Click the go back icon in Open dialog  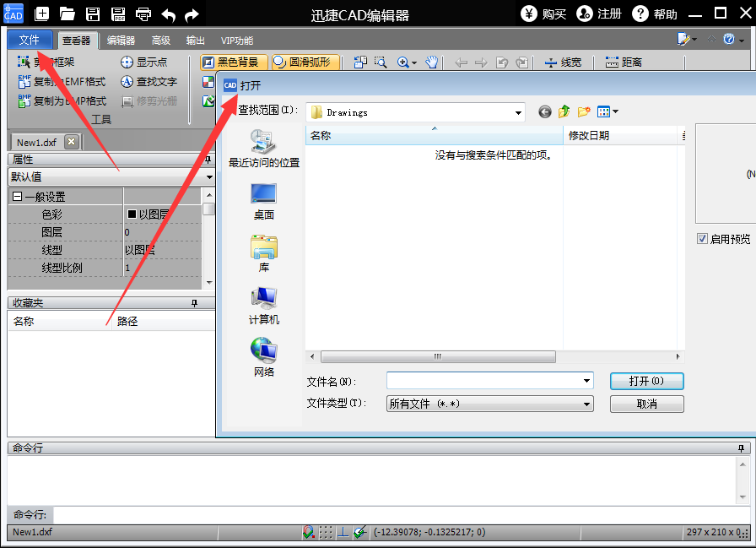pos(545,112)
